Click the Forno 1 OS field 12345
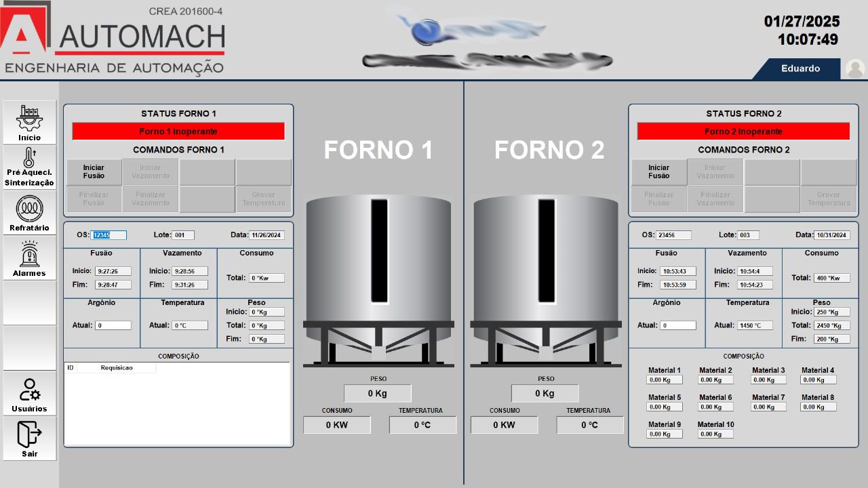 pos(109,235)
